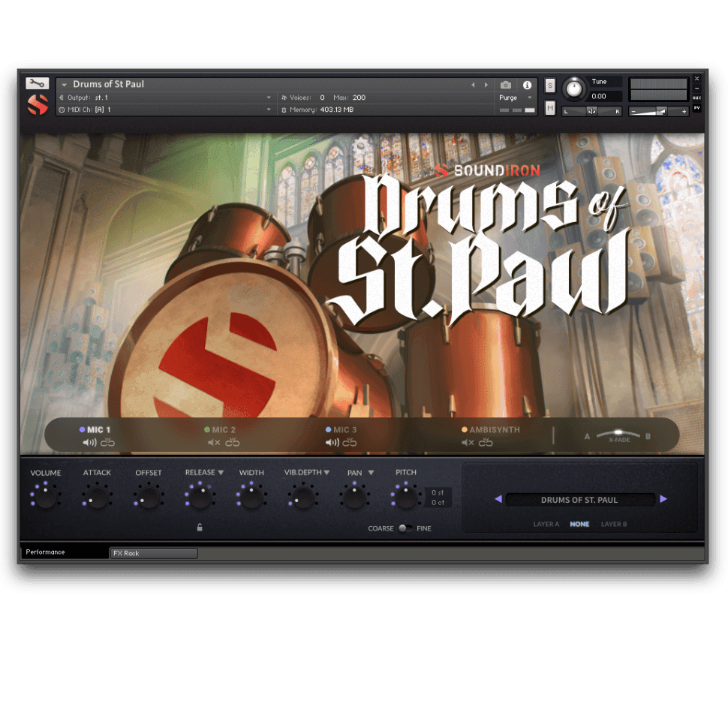Select Layer B
The height and width of the screenshot is (728, 728).
(x=614, y=524)
